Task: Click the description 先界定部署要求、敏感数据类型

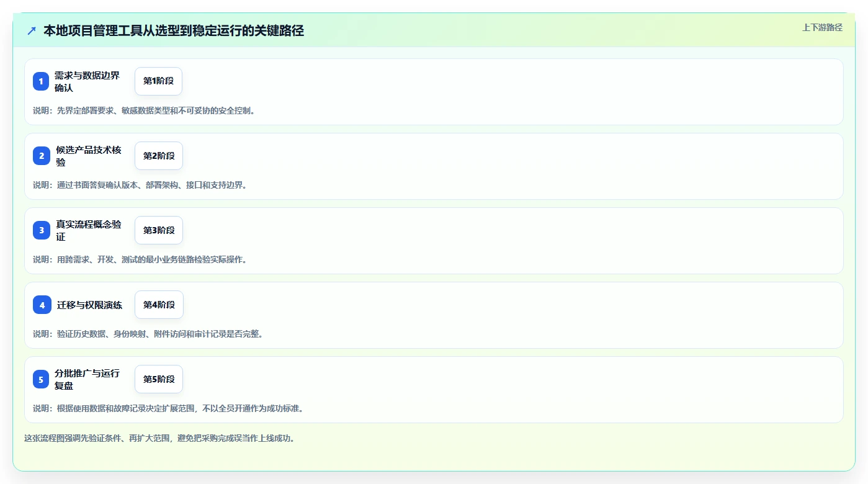Action: pyautogui.click(x=144, y=110)
